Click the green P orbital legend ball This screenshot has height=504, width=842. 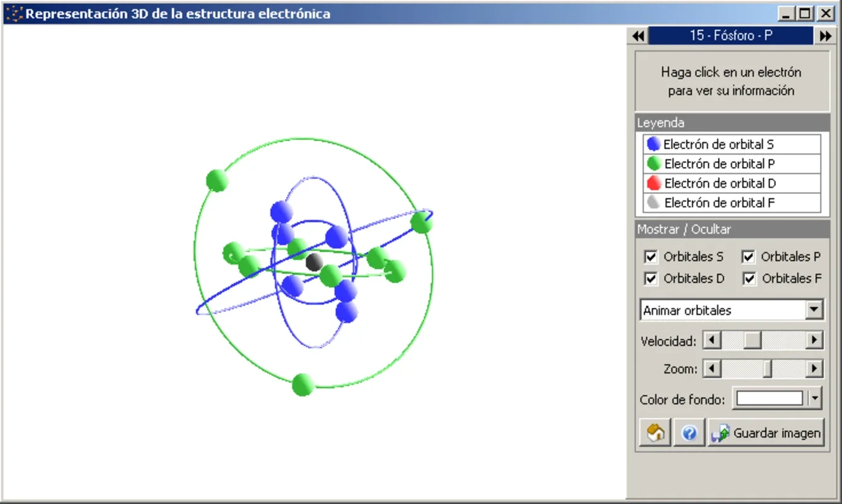pos(654,164)
